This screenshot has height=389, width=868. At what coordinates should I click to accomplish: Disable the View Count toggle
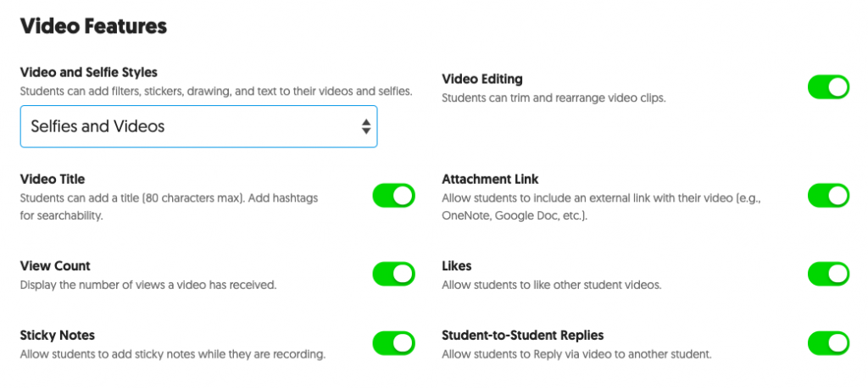pyautogui.click(x=393, y=274)
